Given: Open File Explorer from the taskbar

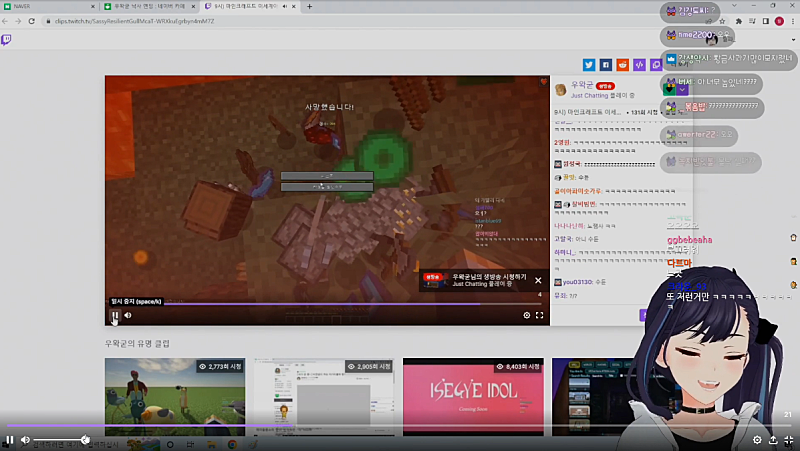Looking at the screenshot, I should click(211, 444).
